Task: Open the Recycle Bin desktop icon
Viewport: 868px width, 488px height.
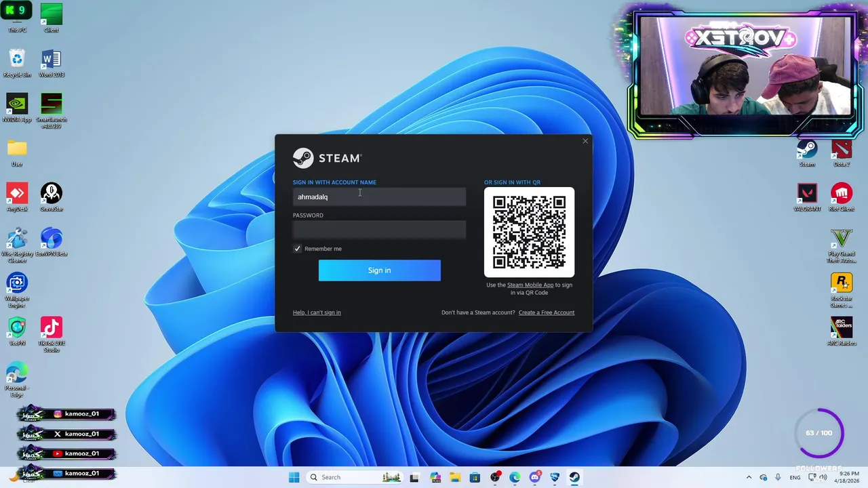Action: pos(17,62)
